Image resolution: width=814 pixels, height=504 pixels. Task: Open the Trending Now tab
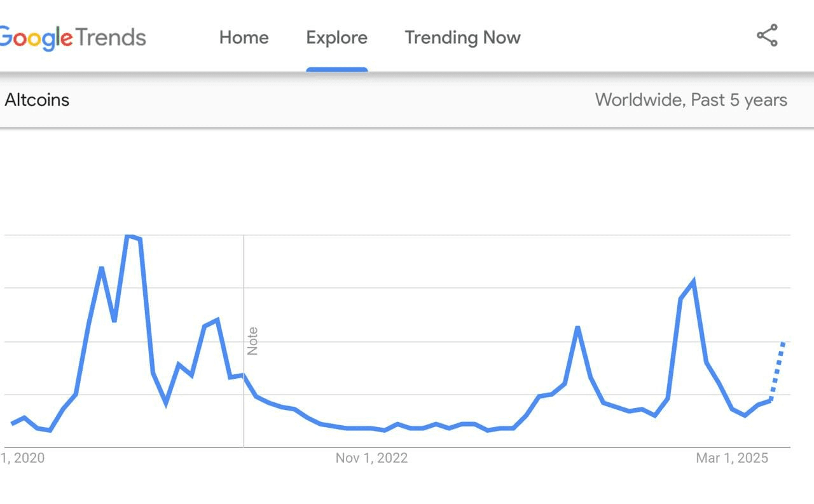tap(462, 37)
